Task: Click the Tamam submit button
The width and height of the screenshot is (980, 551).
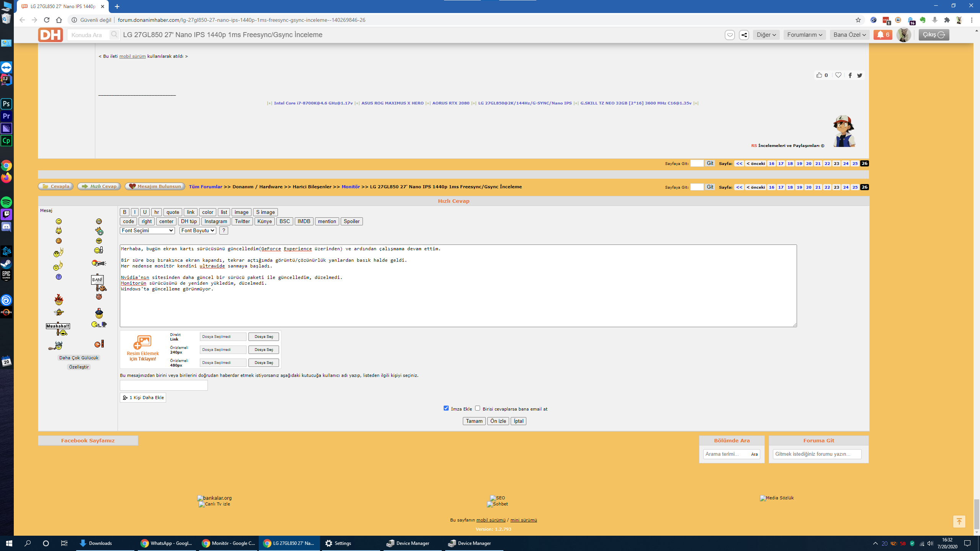Action: (474, 421)
